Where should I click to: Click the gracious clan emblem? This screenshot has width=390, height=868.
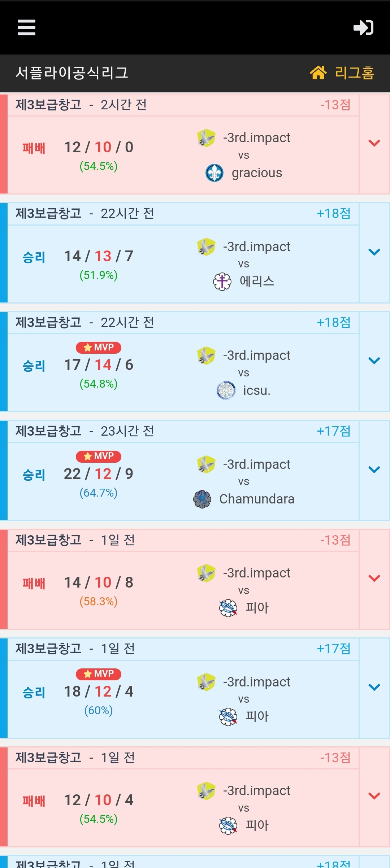pyautogui.click(x=214, y=173)
